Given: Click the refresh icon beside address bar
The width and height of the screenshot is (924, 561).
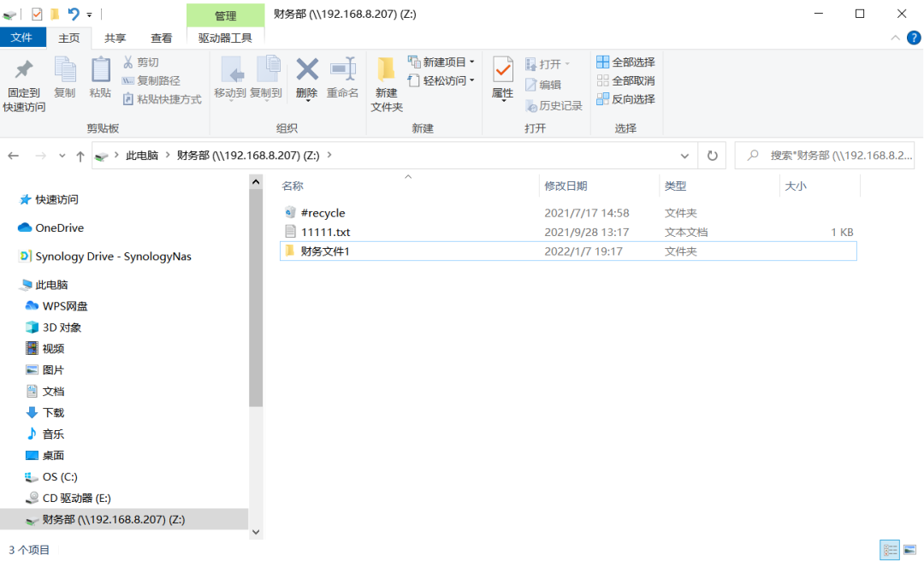Looking at the screenshot, I should point(711,156).
